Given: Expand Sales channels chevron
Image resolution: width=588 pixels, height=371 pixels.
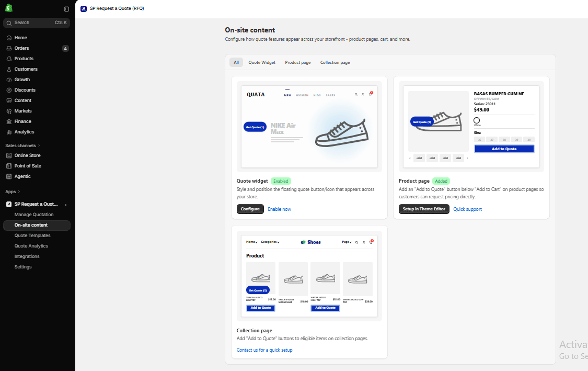Looking at the screenshot, I should click(x=39, y=145).
